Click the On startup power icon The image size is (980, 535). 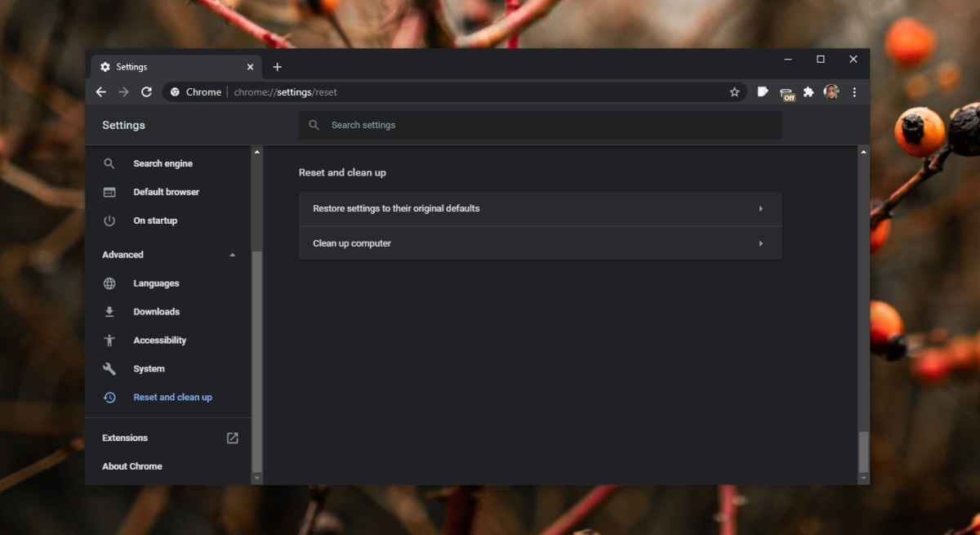click(x=109, y=221)
